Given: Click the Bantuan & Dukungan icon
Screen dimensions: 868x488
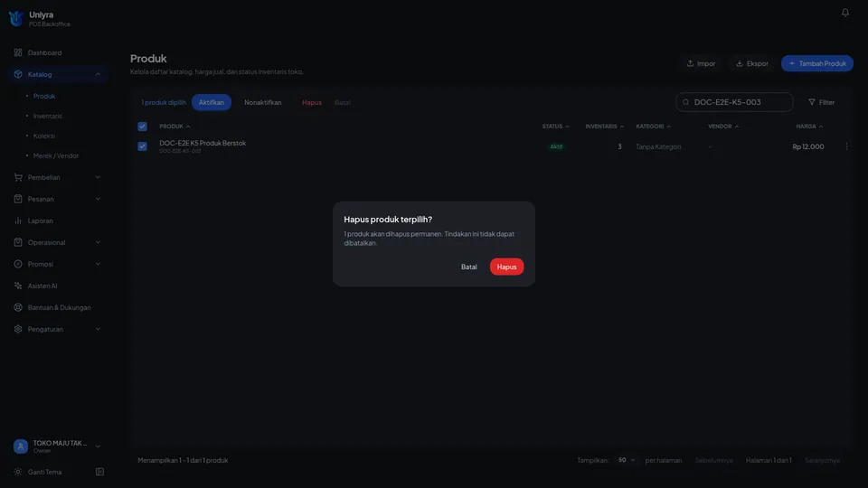Looking at the screenshot, I should click(x=18, y=307).
